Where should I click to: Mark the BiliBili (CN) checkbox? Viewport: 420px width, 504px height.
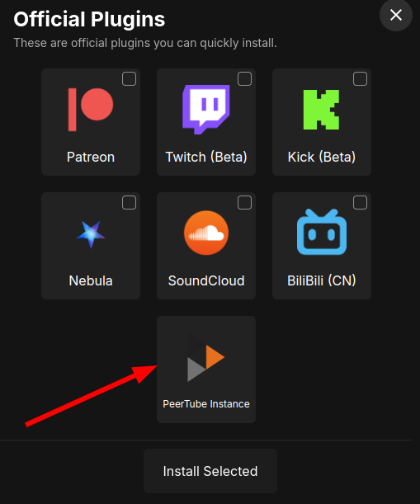pos(360,202)
